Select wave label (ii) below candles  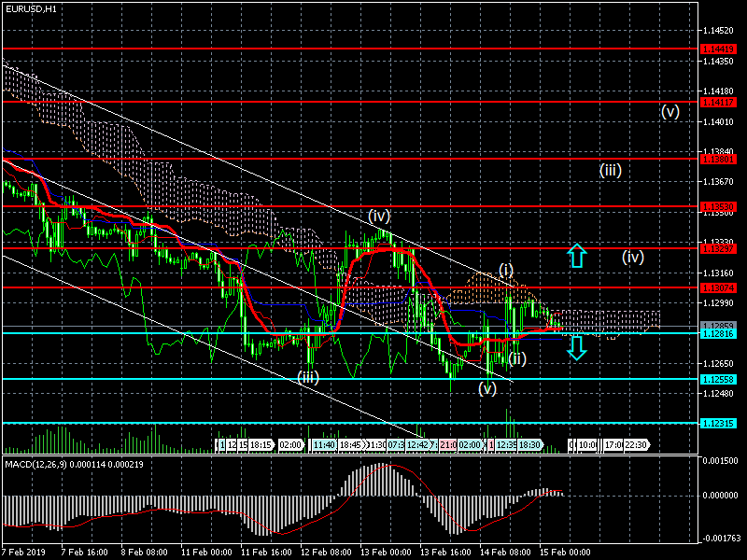517,358
